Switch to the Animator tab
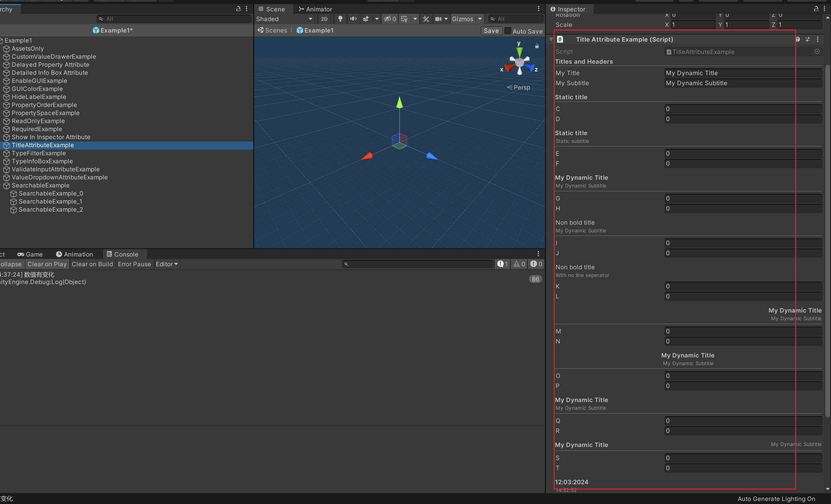Viewport: 831px width, 504px height. 315,9
